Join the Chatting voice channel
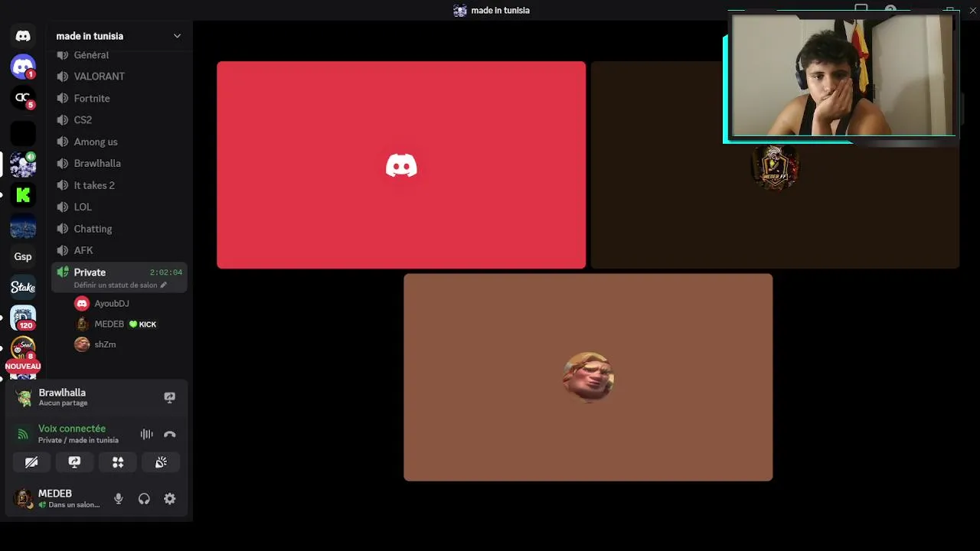The height and width of the screenshot is (551, 980). [x=119, y=229]
